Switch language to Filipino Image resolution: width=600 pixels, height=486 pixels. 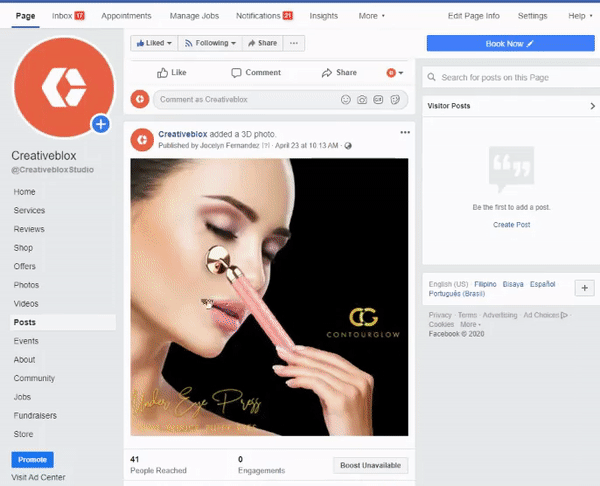click(485, 284)
